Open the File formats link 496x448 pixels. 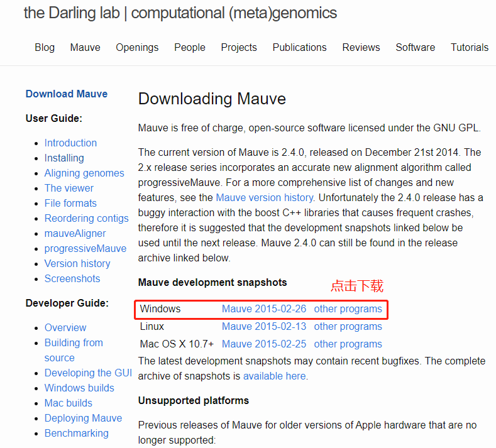pyautogui.click(x=70, y=204)
